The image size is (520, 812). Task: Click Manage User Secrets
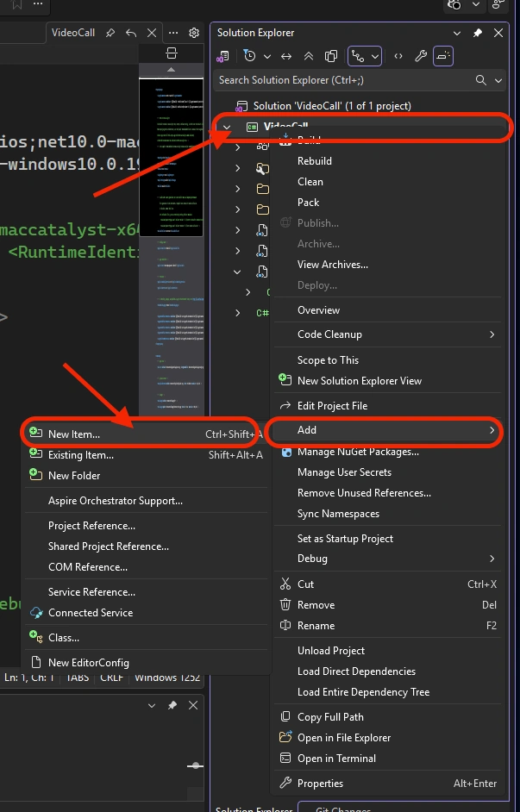[x=344, y=472]
